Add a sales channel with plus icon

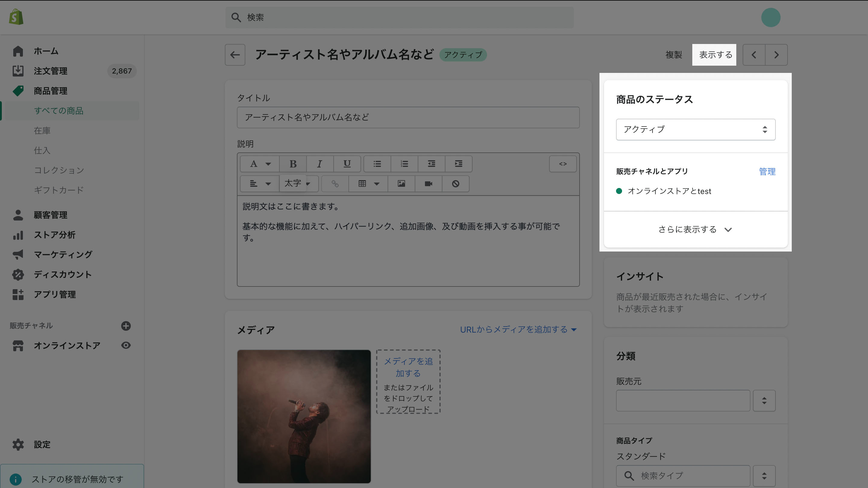126,326
